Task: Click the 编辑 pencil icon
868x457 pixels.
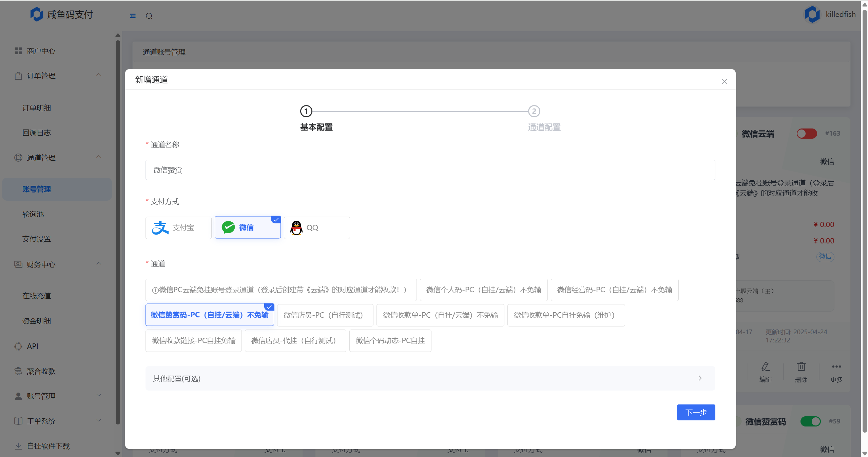Action: tap(765, 366)
